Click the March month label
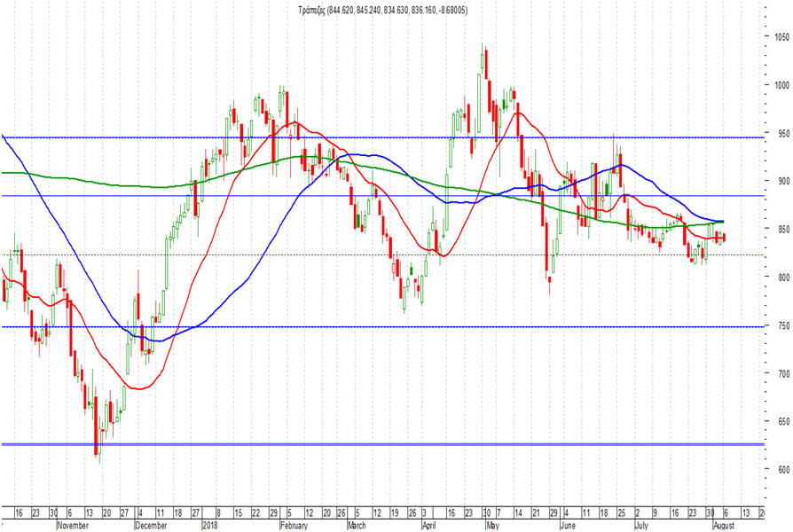The width and height of the screenshot is (793, 532). (357, 526)
